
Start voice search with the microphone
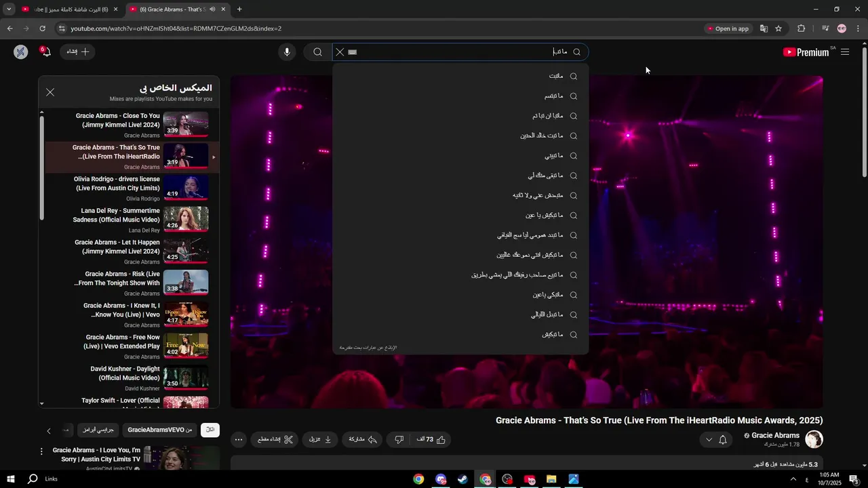287,52
